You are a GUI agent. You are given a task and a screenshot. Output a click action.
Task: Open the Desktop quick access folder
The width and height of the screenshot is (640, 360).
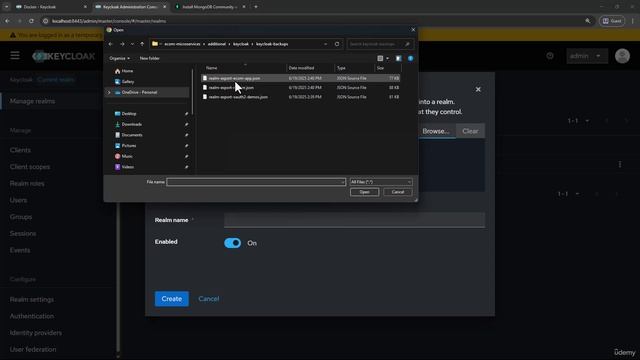click(x=129, y=113)
